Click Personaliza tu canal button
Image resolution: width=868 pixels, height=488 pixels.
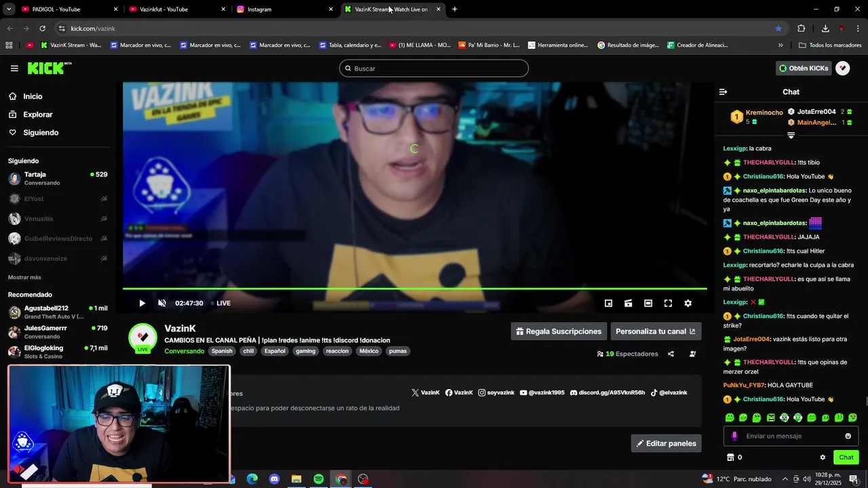656,331
